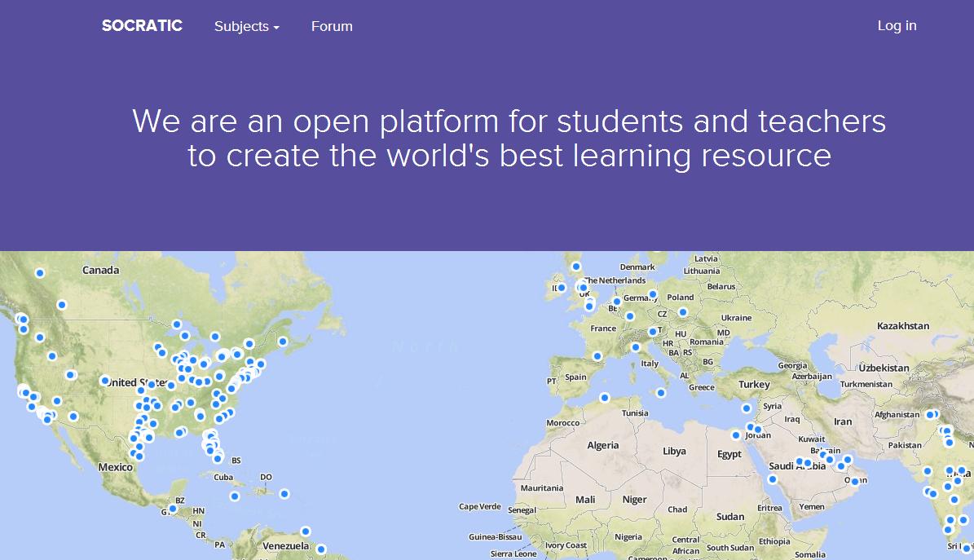Click the map marker in Ireland
Viewport: 974px width, 560px height.
tap(562, 288)
